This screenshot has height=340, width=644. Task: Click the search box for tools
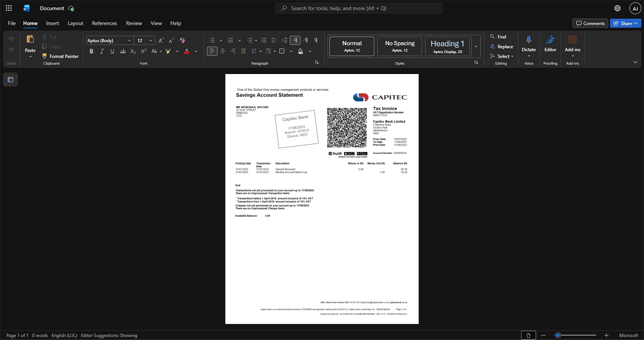tap(359, 8)
